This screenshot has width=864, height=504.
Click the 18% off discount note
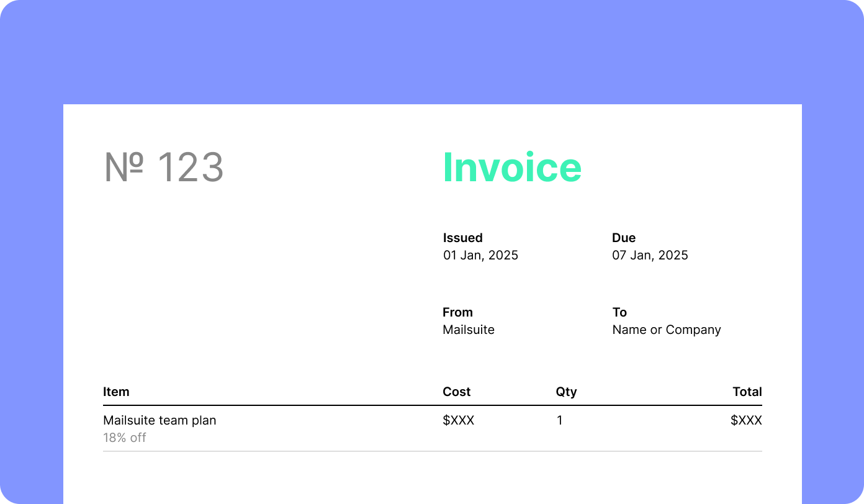[124, 438]
